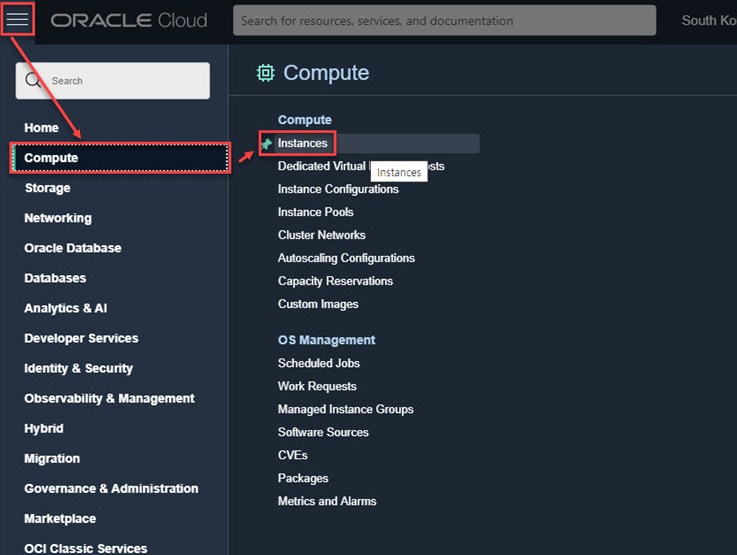Open the hamburger navigation menu
The image size is (737, 555).
pyautogui.click(x=17, y=19)
